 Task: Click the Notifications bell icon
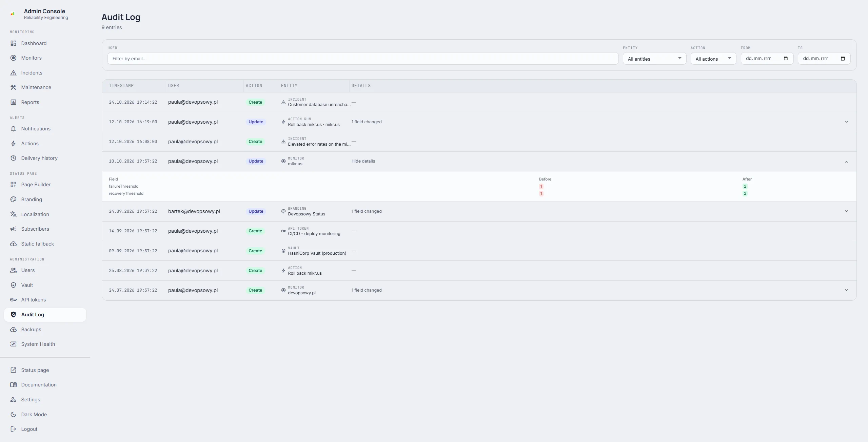pyautogui.click(x=13, y=129)
